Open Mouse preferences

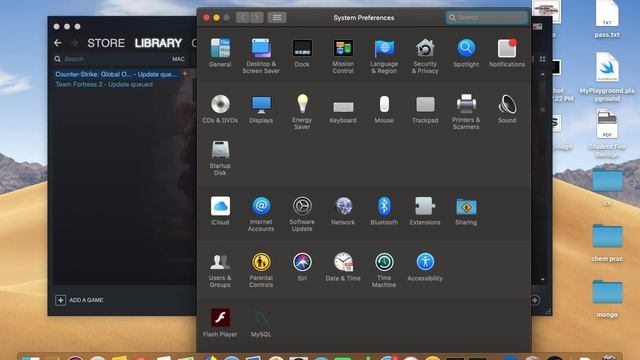[x=384, y=109]
